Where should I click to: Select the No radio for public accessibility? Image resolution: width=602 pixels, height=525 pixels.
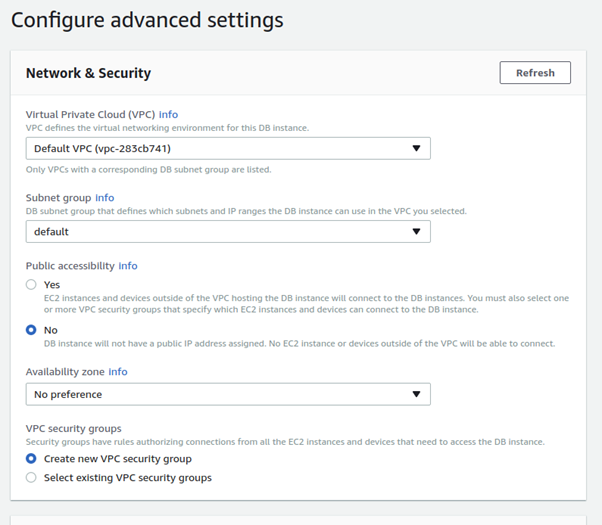coord(32,329)
